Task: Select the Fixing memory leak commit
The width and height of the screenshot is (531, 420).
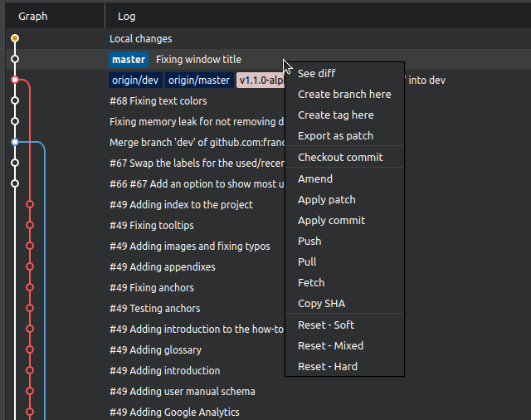Action: click(197, 121)
